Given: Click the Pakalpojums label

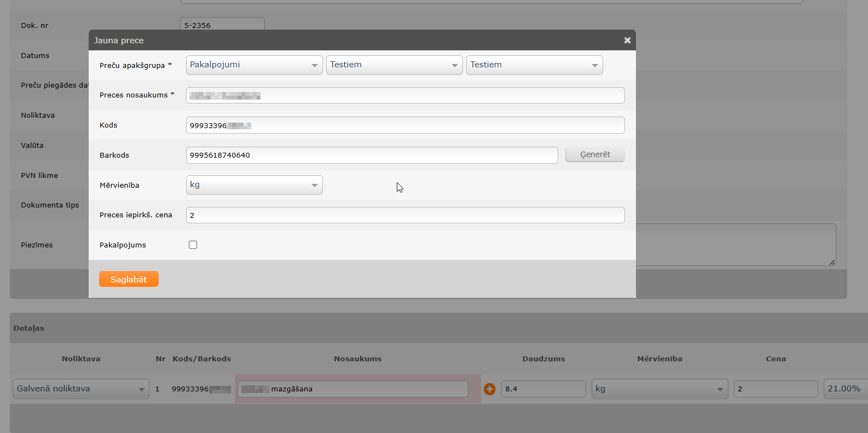Looking at the screenshot, I should click(123, 245).
